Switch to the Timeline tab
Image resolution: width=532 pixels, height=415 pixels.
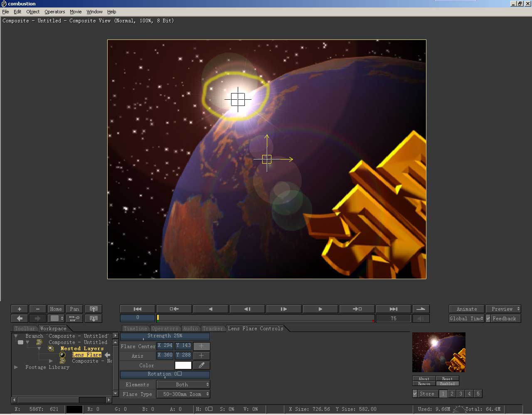click(x=135, y=329)
